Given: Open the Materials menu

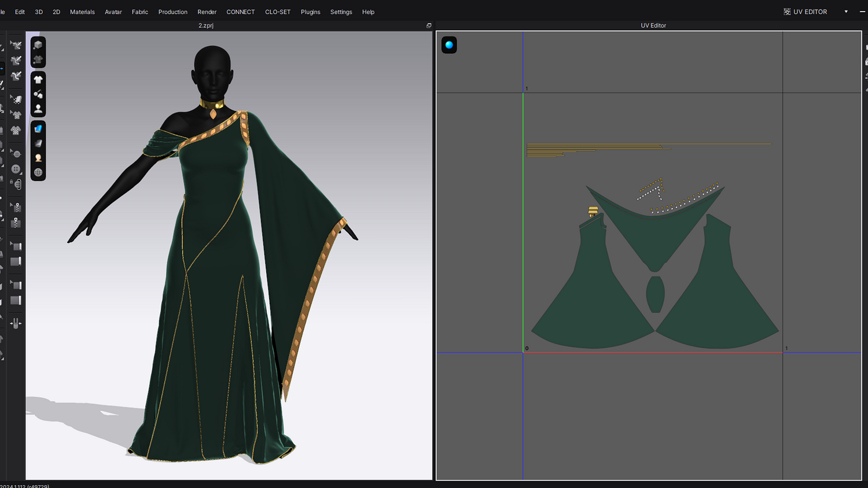Looking at the screenshot, I should click(82, 12).
